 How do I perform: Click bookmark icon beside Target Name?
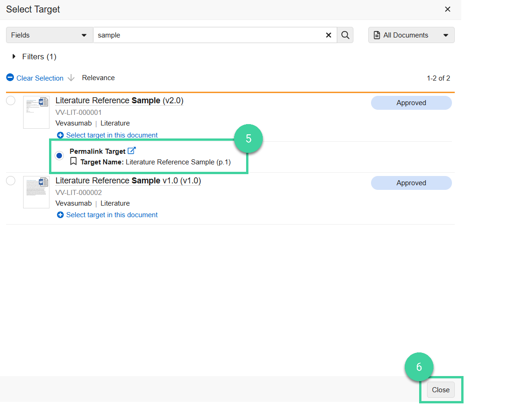click(73, 161)
